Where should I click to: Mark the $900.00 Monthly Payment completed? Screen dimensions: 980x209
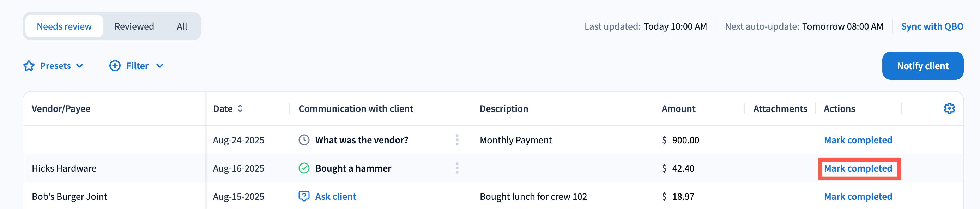pyautogui.click(x=858, y=140)
